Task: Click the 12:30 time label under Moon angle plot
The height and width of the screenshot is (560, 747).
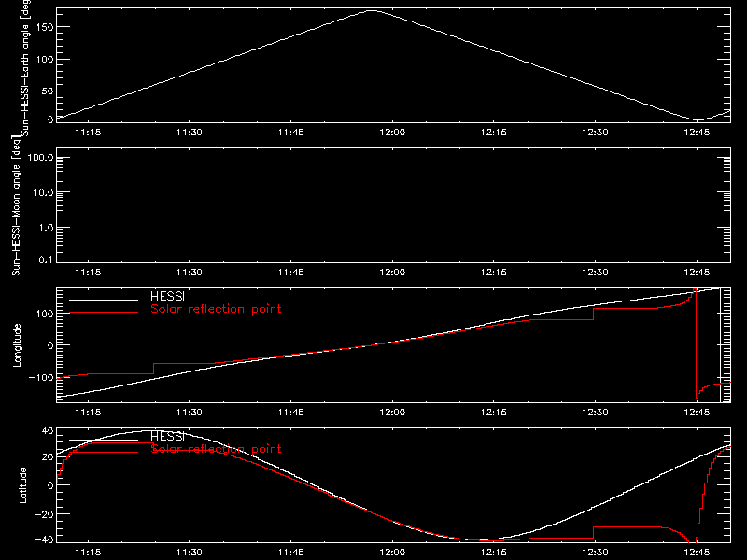Action: pos(595,272)
